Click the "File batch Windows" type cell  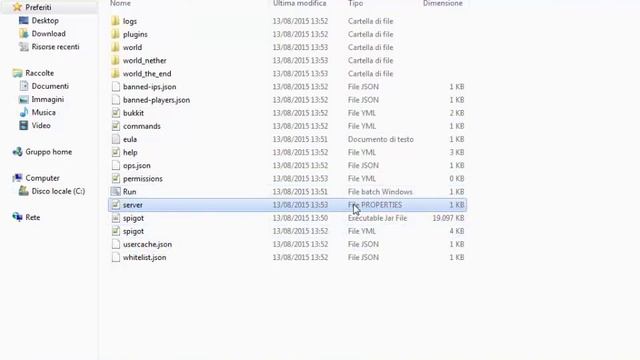(380, 191)
